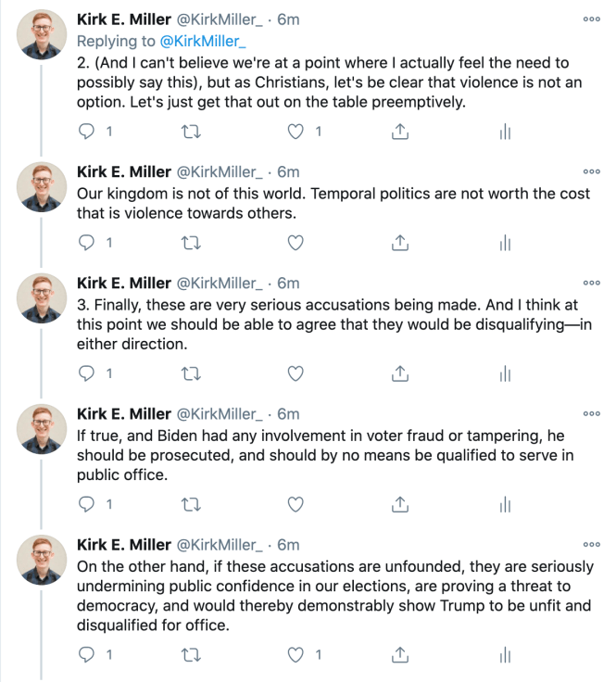This screenshot has height=682, width=616.
Task: Like the final tweet about unfounded accusations
Action: tap(295, 656)
